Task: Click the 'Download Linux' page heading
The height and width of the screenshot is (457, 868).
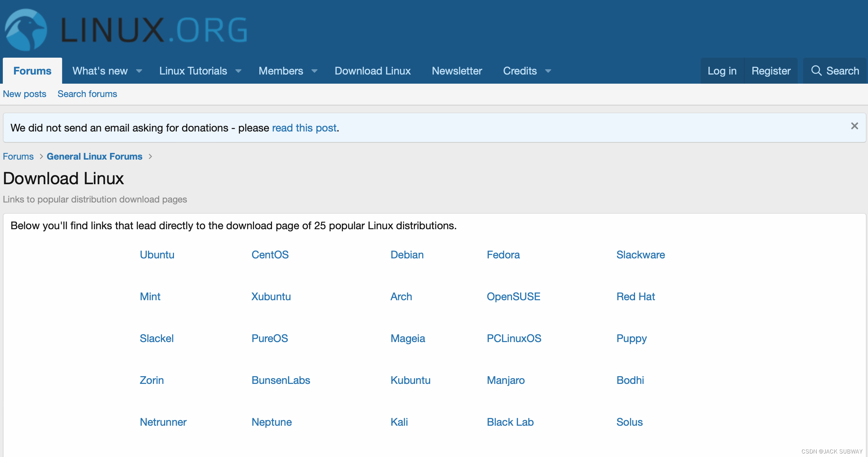Action: click(x=63, y=179)
